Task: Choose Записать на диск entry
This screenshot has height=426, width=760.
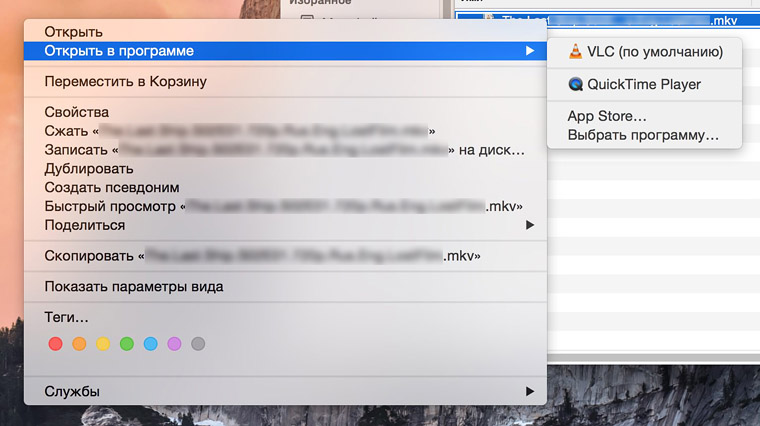Action: point(285,150)
